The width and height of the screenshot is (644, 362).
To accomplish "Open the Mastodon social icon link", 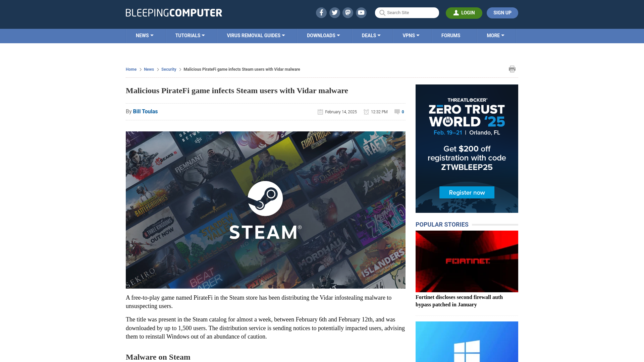I will click(x=347, y=12).
